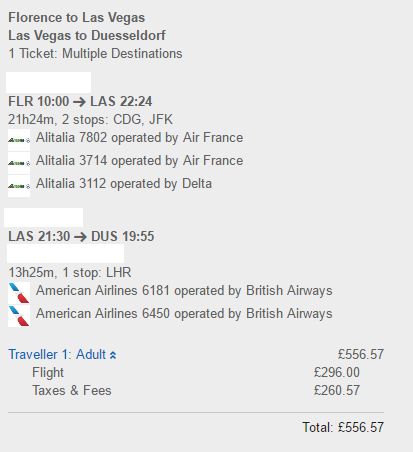This screenshot has width=413, height=452.
Task: Click American Airlines 6450 operated by British Airways
Action: click(184, 314)
